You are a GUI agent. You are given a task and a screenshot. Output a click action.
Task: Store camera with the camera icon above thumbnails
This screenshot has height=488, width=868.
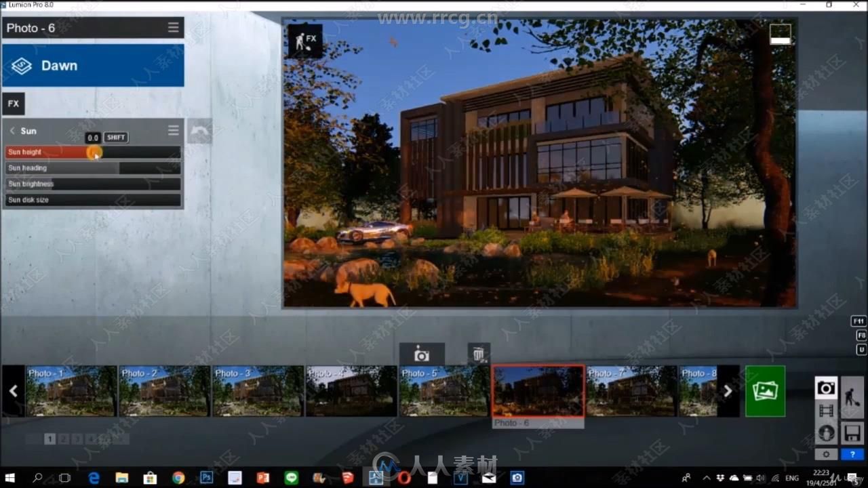coord(422,354)
